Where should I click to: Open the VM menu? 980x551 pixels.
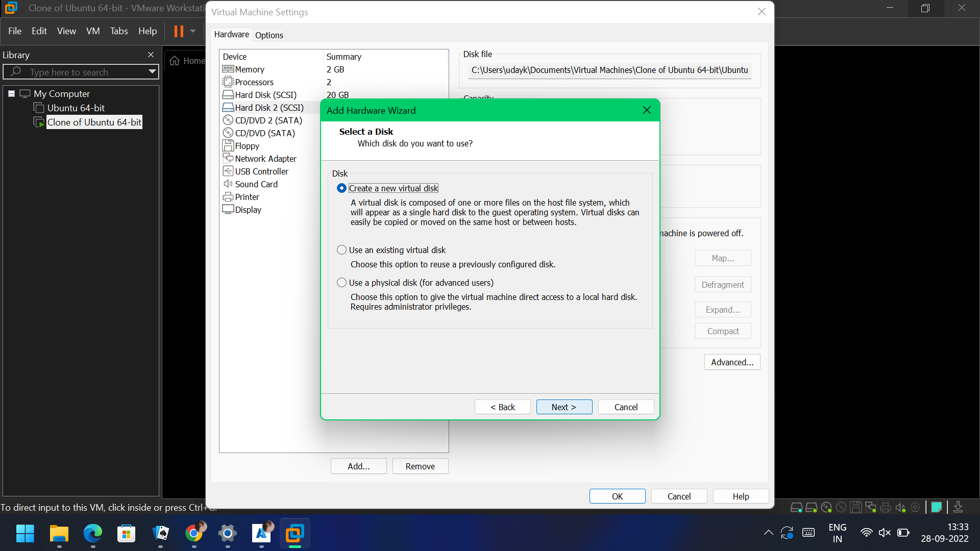coord(93,31)
